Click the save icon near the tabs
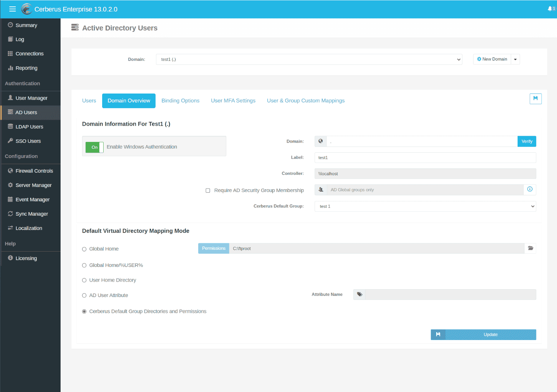Screen dimensions: 557x392 pyautogui.click(x=535, y=99)
